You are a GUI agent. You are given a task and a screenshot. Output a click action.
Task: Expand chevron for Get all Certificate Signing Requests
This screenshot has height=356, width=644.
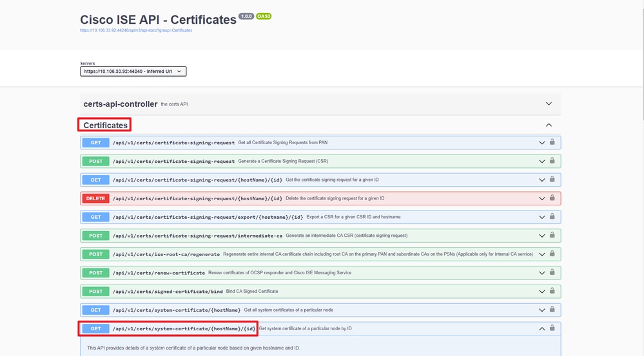click(x=542, y=143)
